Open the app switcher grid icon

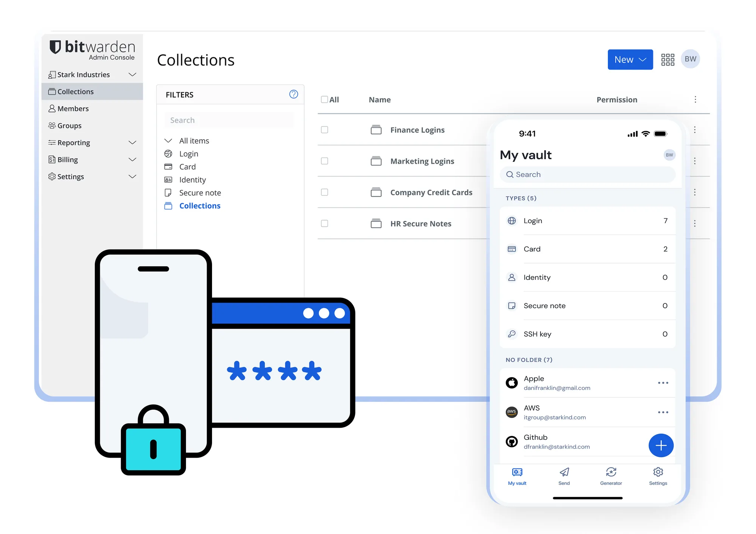click(x=668, y=59)
